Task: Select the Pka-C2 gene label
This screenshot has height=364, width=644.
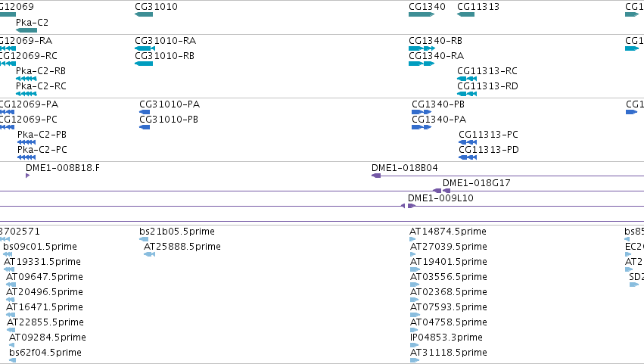Action: click(32, 23)
